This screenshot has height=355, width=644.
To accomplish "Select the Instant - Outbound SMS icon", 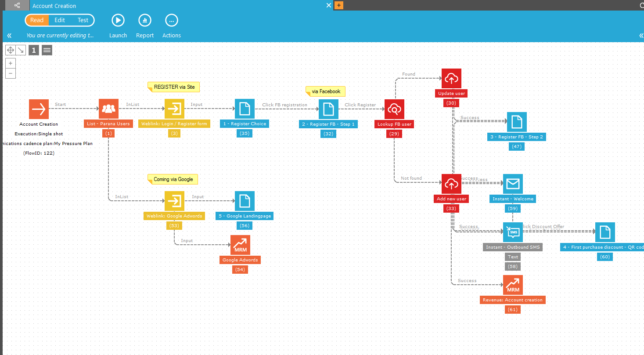I will click(513, 232).
